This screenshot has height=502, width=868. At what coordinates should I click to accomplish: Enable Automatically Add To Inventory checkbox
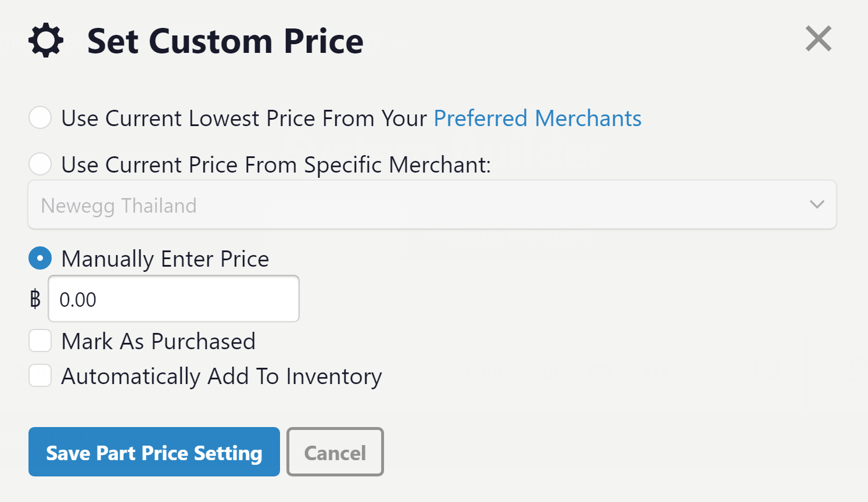(40, 375)
